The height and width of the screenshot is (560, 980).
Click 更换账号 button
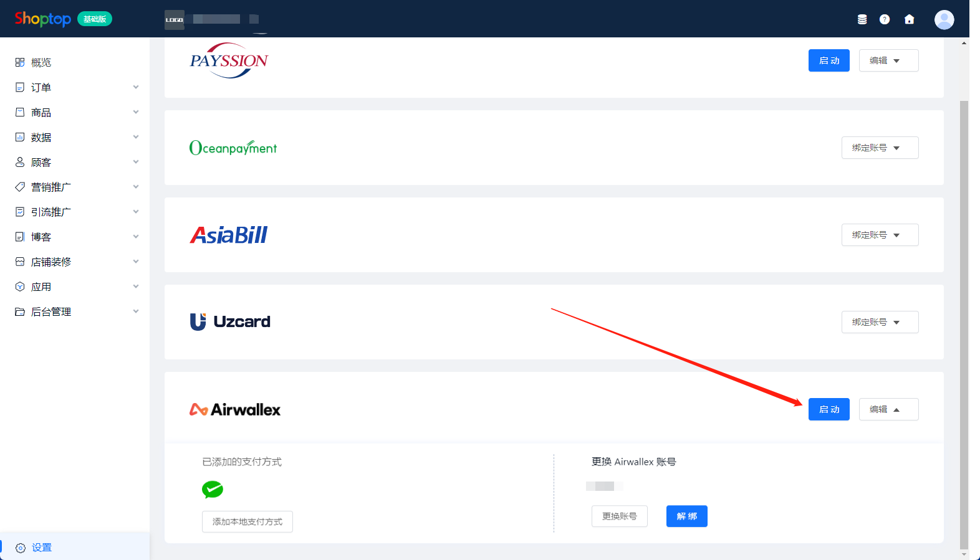click(620, 516)
